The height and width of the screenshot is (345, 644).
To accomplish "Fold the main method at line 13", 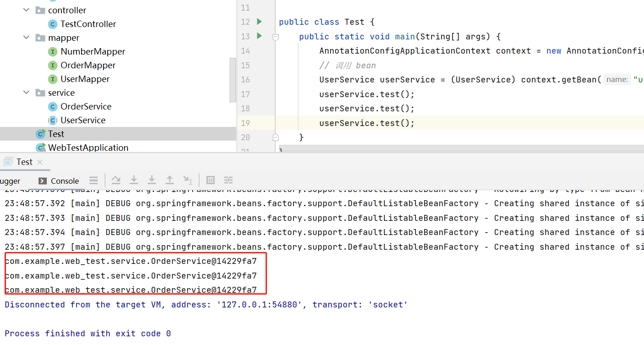I will click(276, 37).
